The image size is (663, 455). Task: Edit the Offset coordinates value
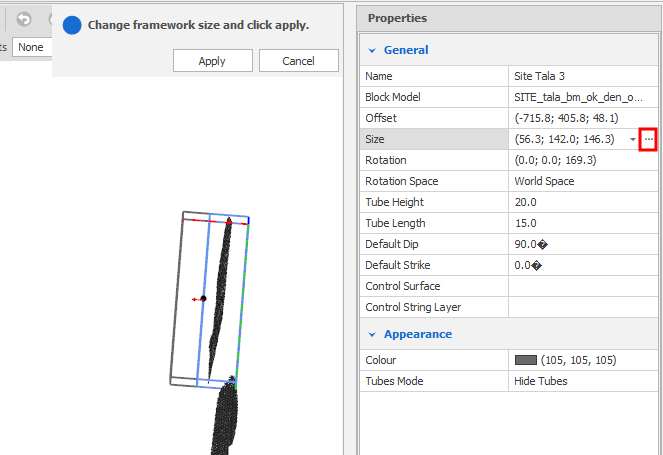pos(580,118)
